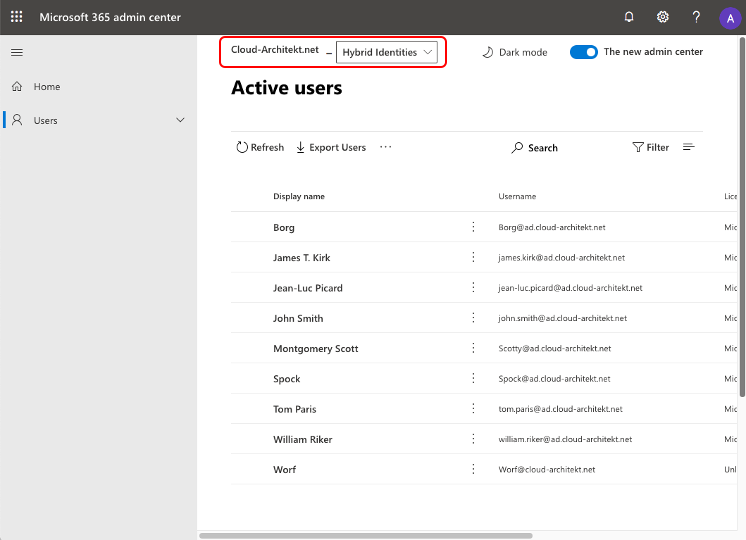Open user Worf display name
Viewport: 746px width, 540px height.
tap(285, 470)
